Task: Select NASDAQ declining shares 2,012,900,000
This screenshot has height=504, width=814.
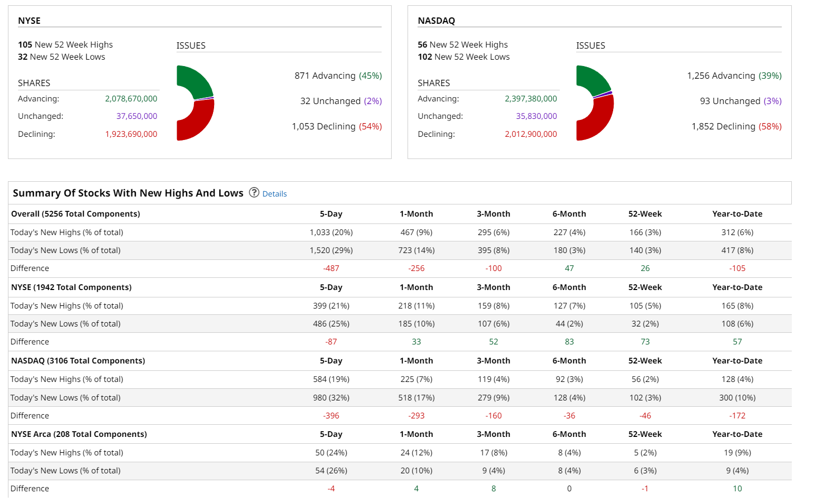Action: 531,134
